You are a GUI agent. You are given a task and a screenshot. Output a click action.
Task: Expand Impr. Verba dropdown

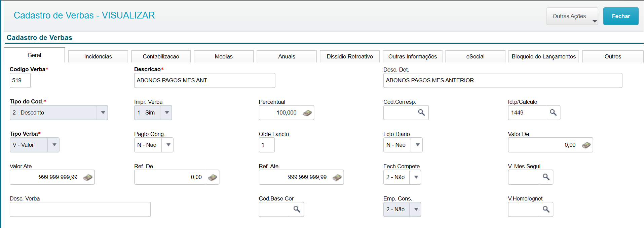166,113
